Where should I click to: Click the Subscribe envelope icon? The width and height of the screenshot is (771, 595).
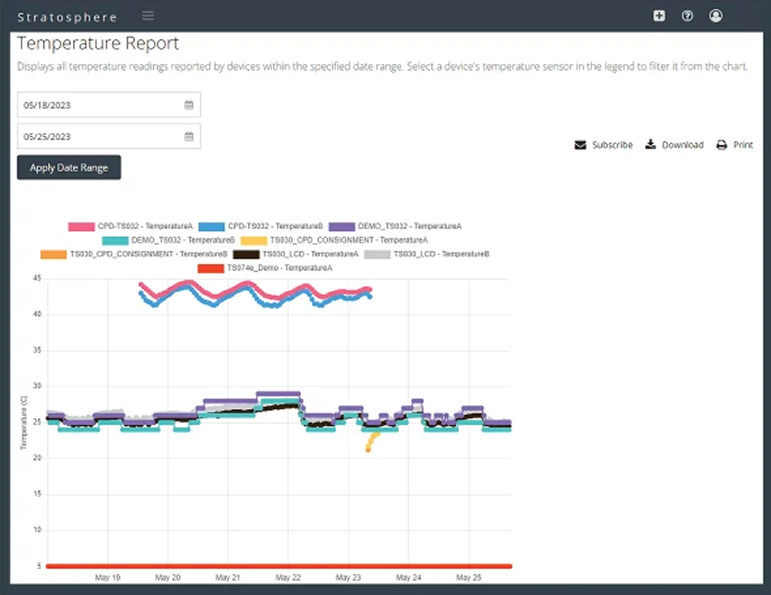(580, 145)
